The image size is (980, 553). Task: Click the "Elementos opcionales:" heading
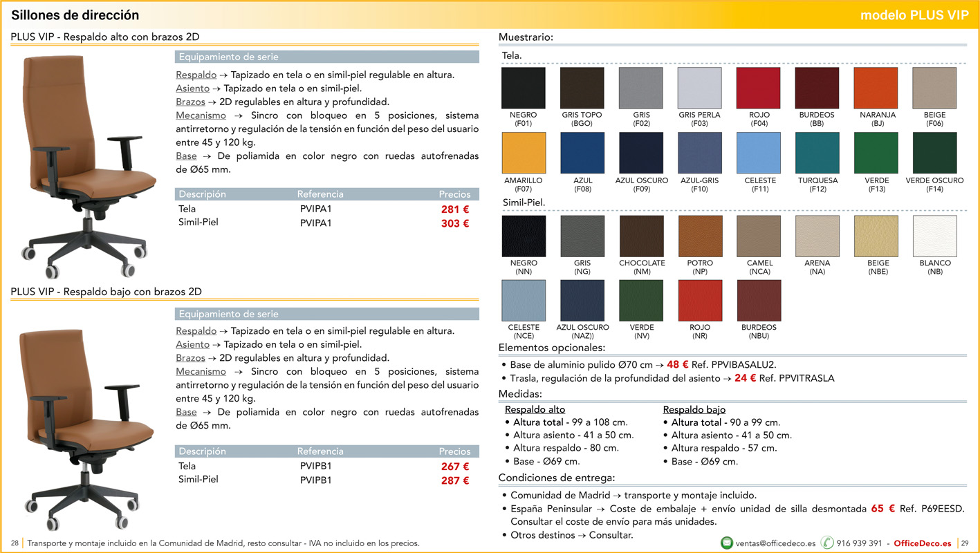(x=552, y=348)
